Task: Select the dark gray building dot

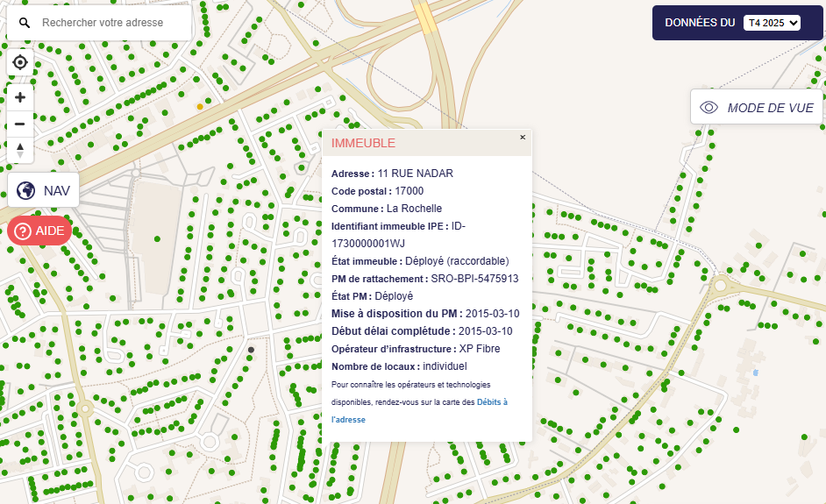Action: [251, 350]
